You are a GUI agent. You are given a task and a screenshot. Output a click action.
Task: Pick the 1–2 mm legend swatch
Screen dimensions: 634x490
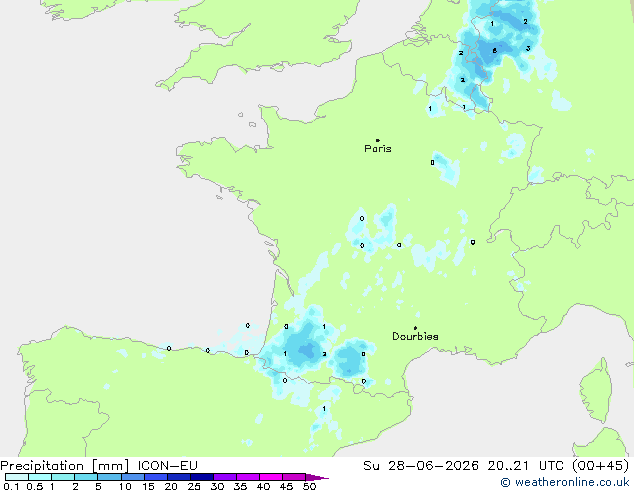click(63, 477)
